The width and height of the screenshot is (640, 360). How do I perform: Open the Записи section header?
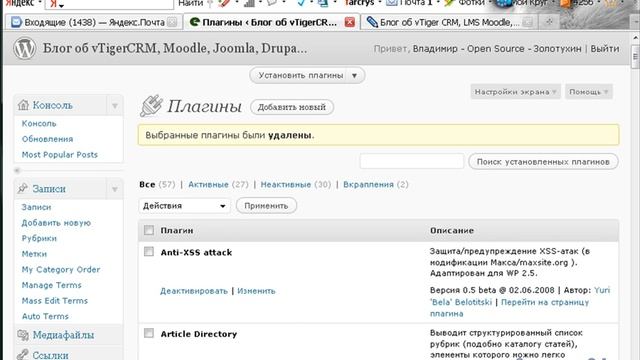click(x=49, y=189)
